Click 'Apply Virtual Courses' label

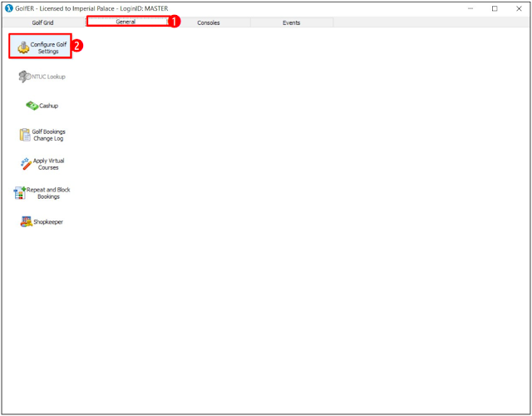point(48,164)
